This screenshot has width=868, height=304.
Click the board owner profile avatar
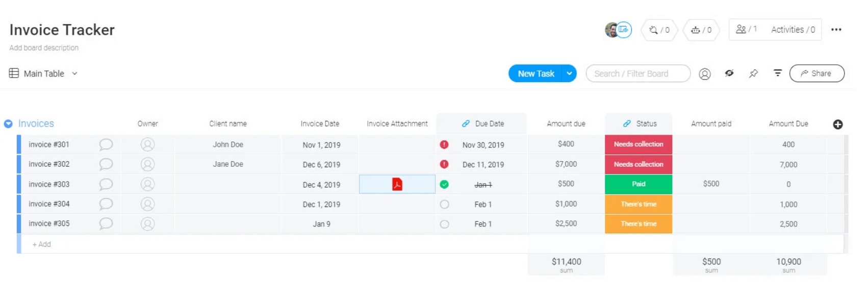click(612, 30)
